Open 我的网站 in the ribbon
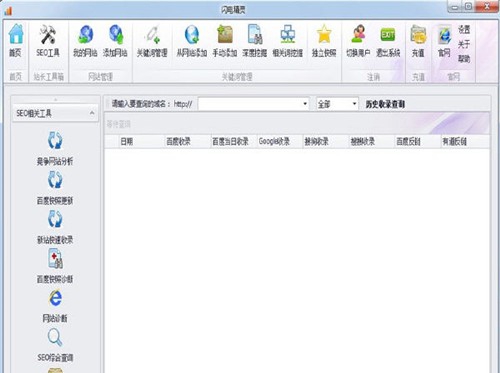500x373 pixels. coord(85,40)
